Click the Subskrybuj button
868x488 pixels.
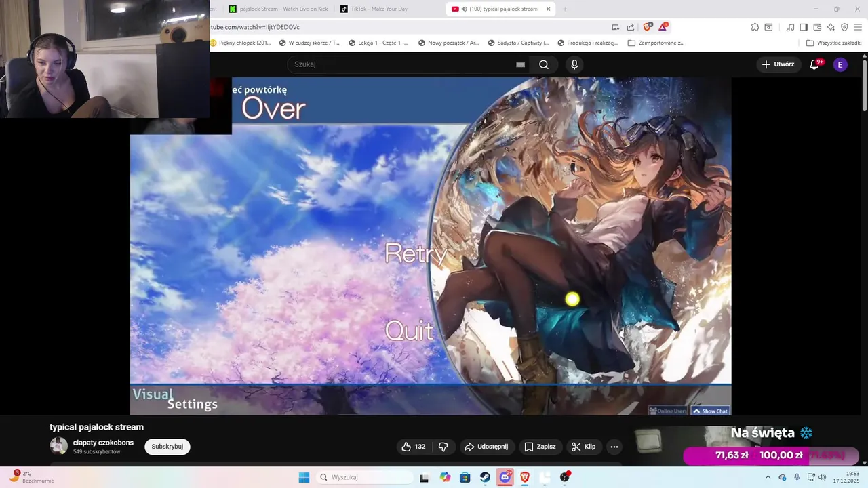(x=167, y=447)
